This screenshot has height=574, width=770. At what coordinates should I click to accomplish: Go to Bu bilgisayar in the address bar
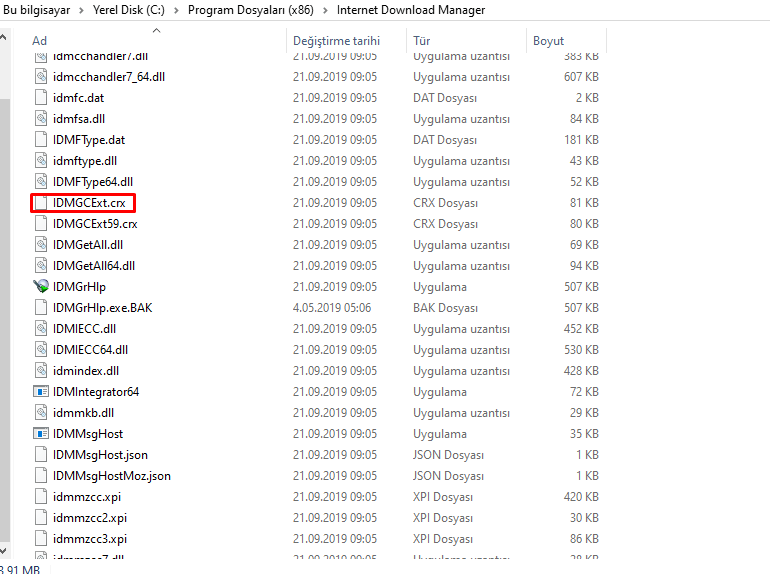[x=36, y=10]
